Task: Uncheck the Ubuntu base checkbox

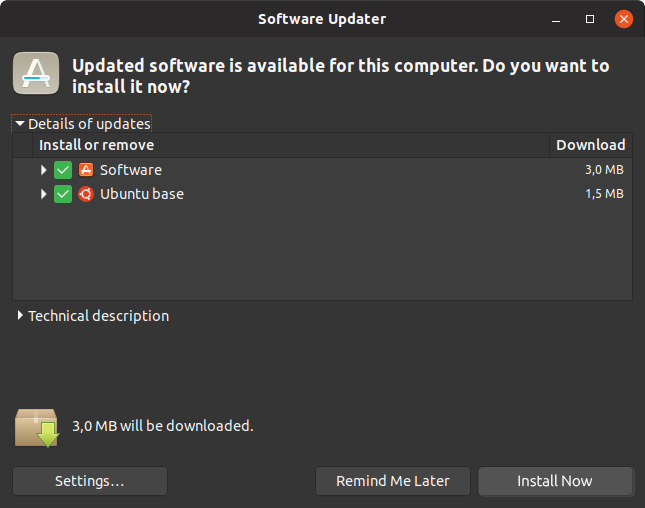Action: (x=63, y=194)
